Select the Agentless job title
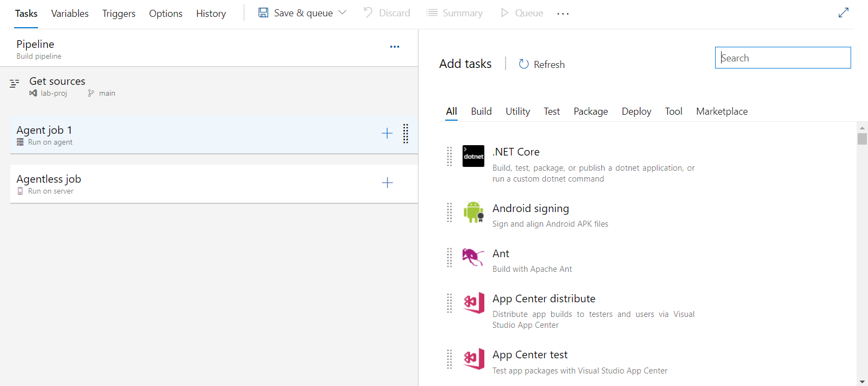This screenshot has width=868, height=386. 49,179
